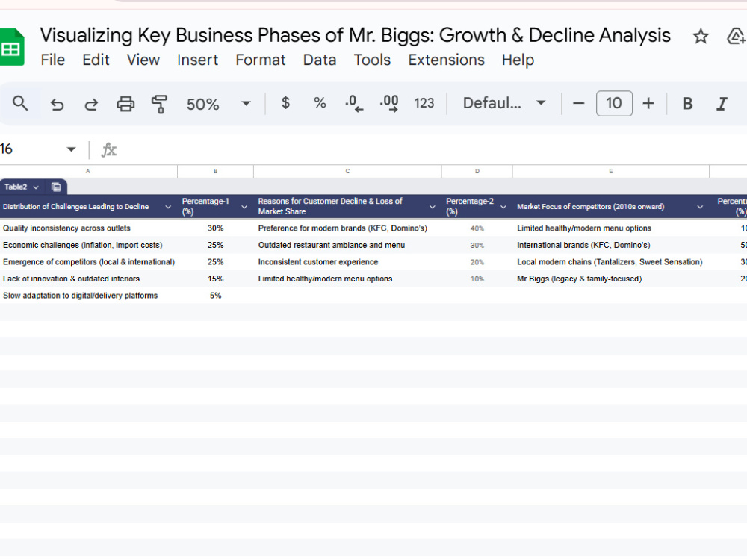The image size is (747, 560).
Task: Select column A header
Action: pos(88,172)
